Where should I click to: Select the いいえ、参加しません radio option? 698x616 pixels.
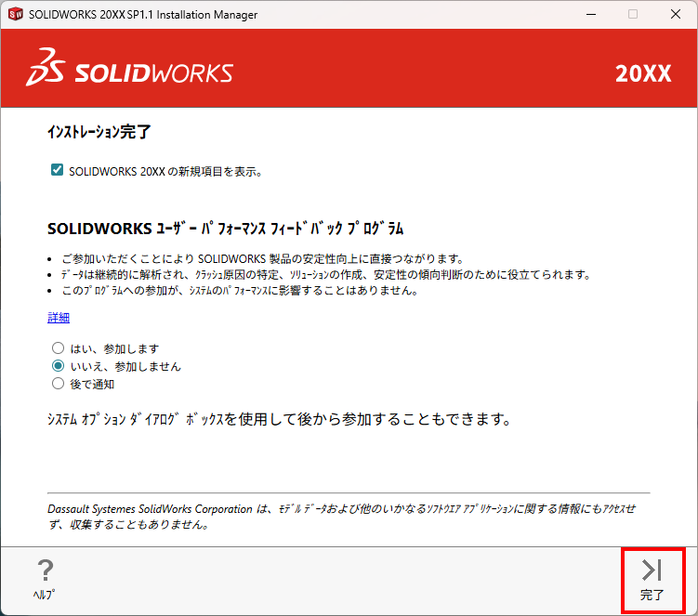(58, 366)
